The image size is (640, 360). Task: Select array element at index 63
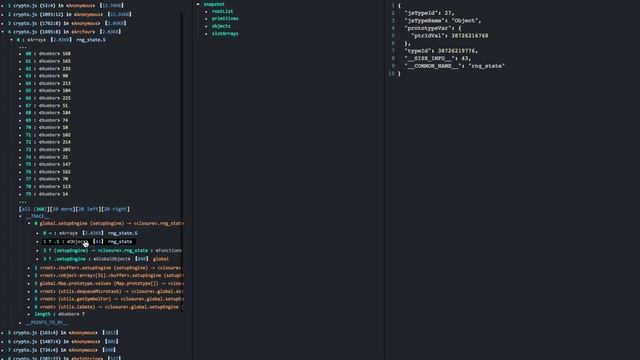click(47, 76)
